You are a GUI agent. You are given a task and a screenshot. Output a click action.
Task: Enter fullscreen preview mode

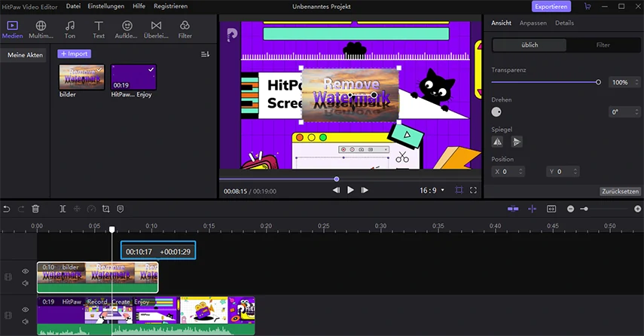click(x=473, y=190)
